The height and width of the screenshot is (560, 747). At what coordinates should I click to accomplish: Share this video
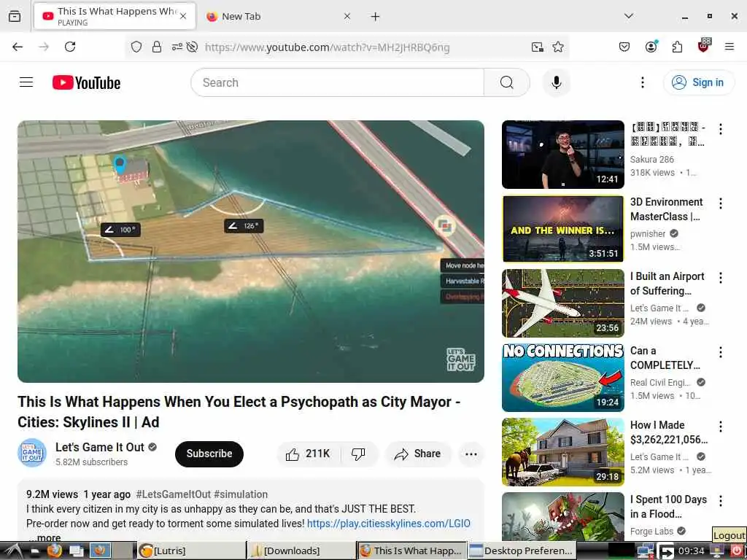pos(417,454)
